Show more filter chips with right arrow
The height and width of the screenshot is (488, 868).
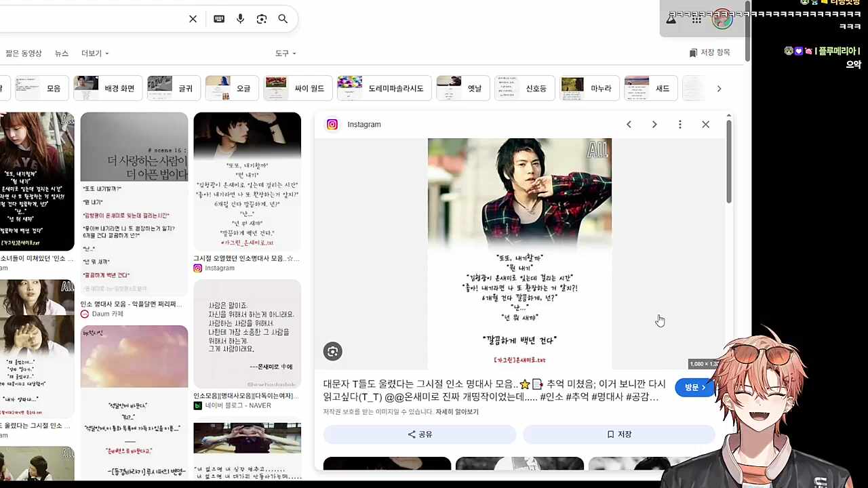click(719, 88)
